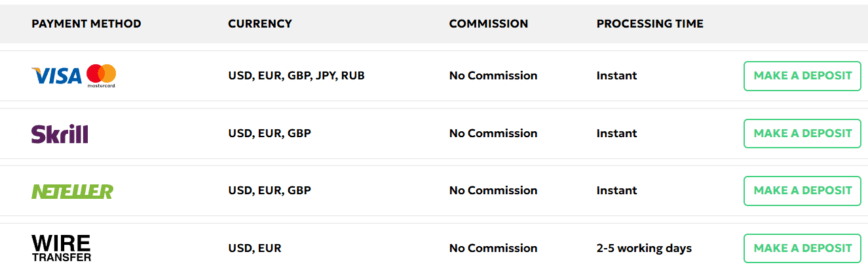Click Instant in the Visa row
Viewport: 868px width, 273px height.
point(616,76)
